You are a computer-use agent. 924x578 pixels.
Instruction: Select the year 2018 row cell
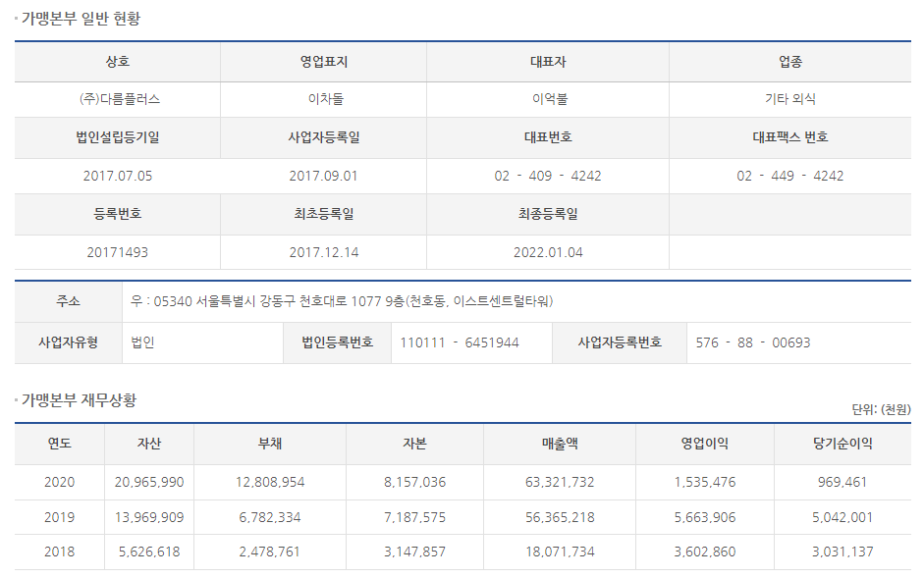point(60,552)
